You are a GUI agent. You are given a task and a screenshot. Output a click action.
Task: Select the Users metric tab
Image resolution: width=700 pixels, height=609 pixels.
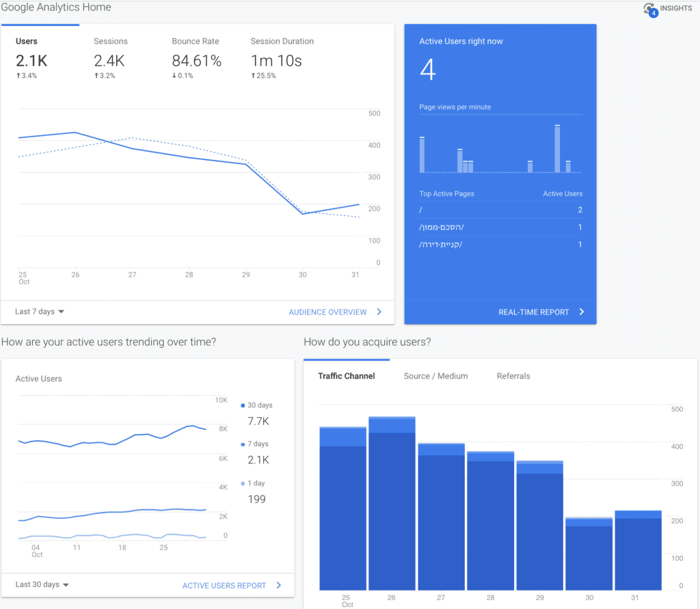click(x=31, y=58)
